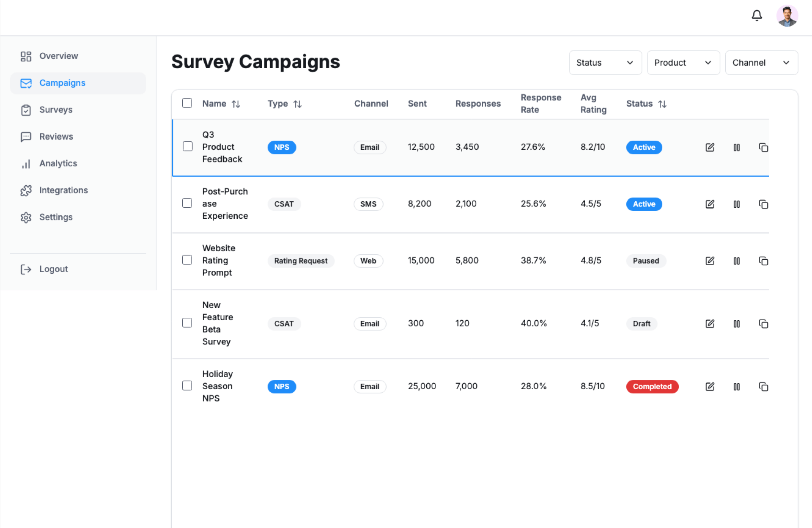Click the Logout link
Screen dimensions: 812x528
(53, 269)
